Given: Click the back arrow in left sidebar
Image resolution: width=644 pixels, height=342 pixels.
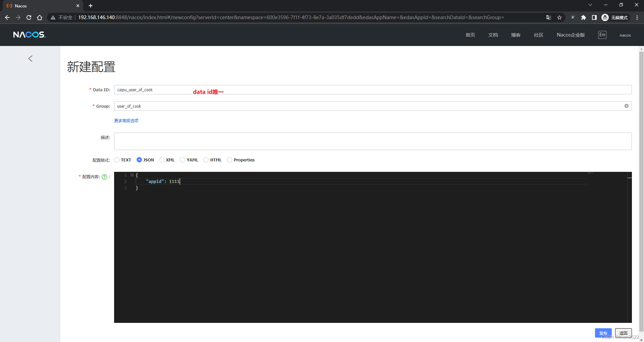Looking at the screenshot, I should tap(30, 59).
